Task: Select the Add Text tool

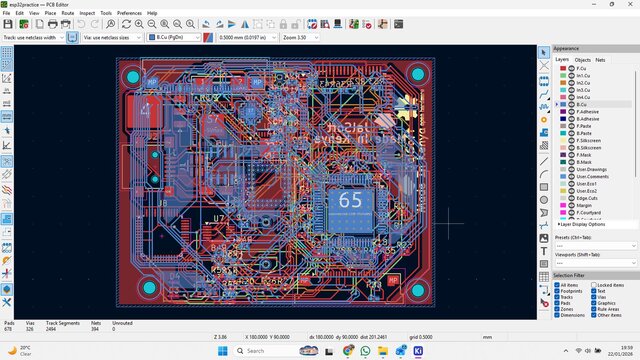Action: tap(544, 251)
